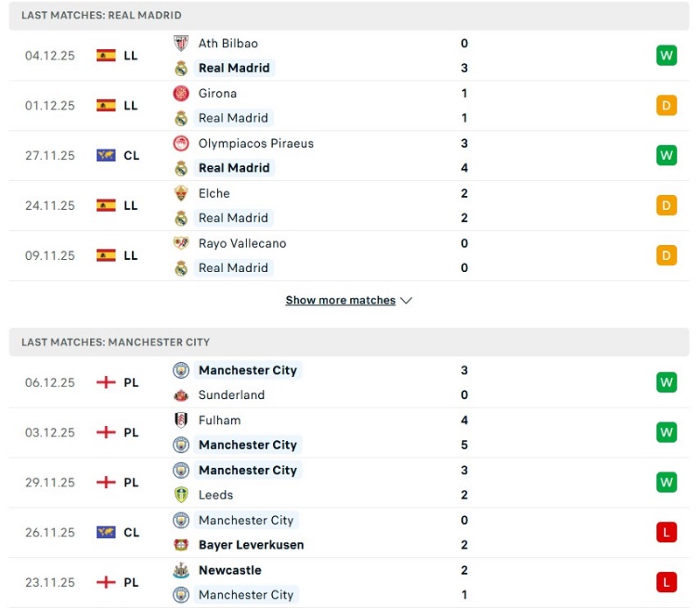Click the Bayer Leverkusen club crest

tap(181, 545)
